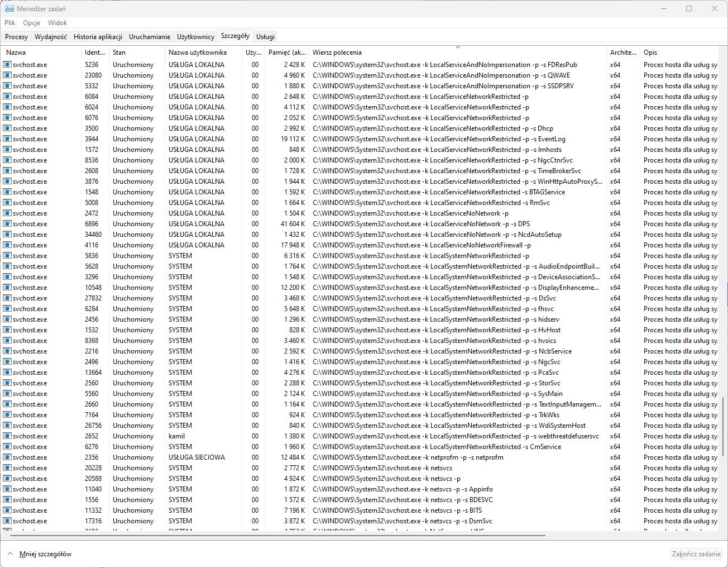This screenshot has height=568, width=728.
Task: Click the svchost.exe icon for PID 8536
Action: pos(7,160)
